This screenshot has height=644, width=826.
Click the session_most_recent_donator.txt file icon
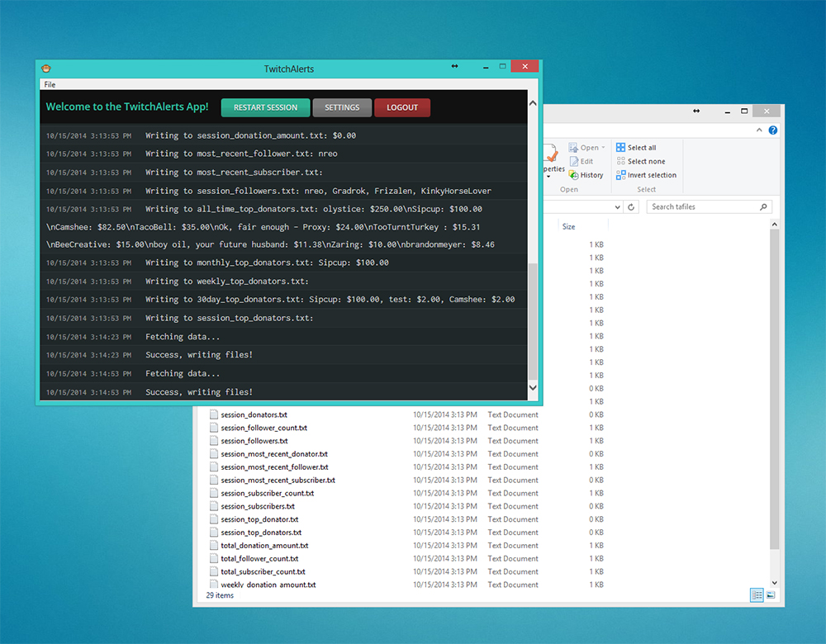214,454
